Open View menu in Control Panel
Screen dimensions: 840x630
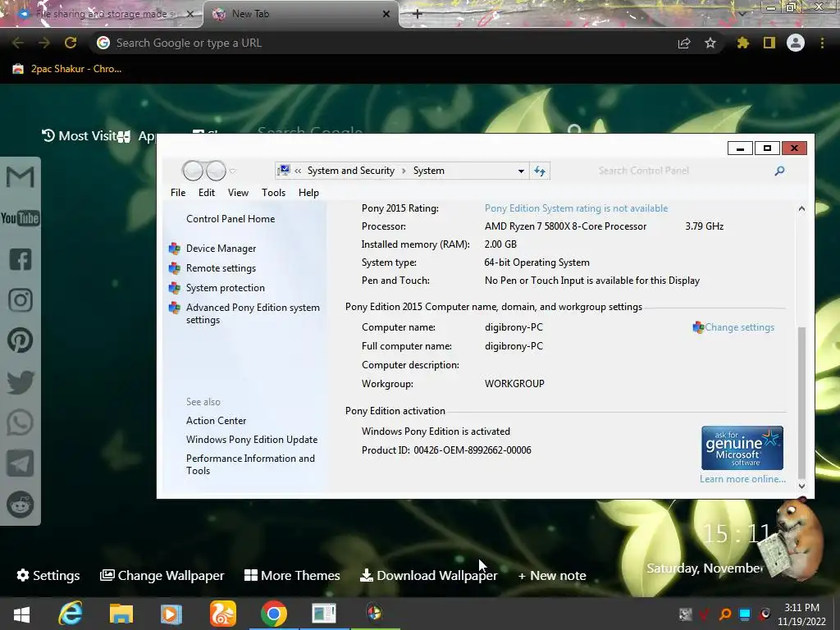click(x=238, y=192)
